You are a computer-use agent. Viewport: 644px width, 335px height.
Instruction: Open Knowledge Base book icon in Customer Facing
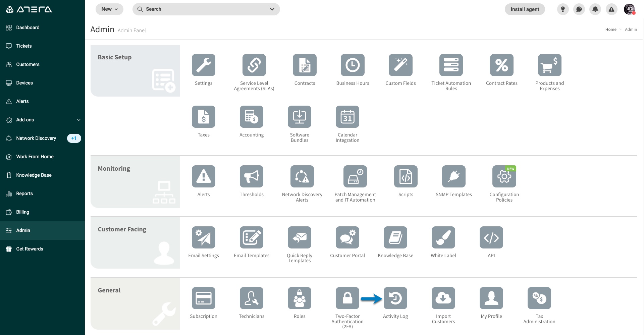395,237
